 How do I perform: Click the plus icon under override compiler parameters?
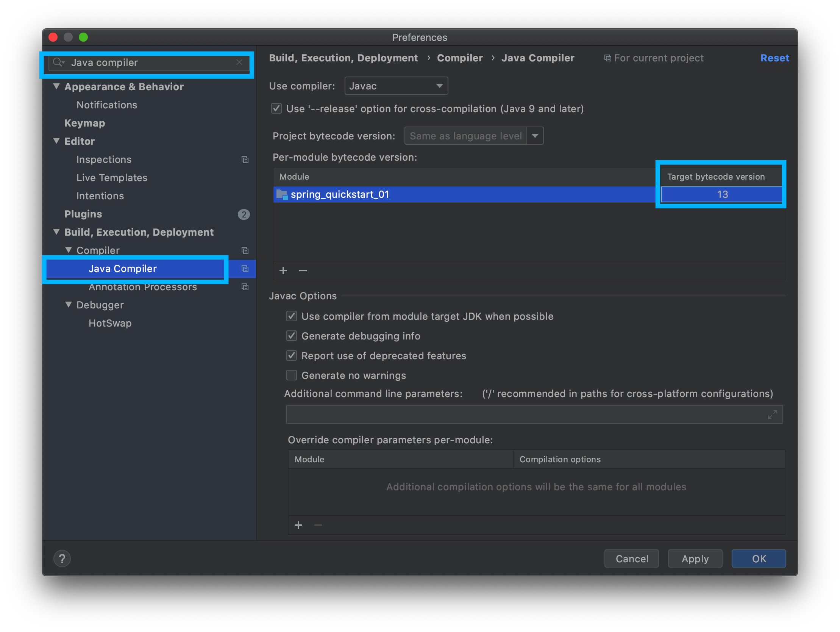pyautogui.click(x=298, y=525)
